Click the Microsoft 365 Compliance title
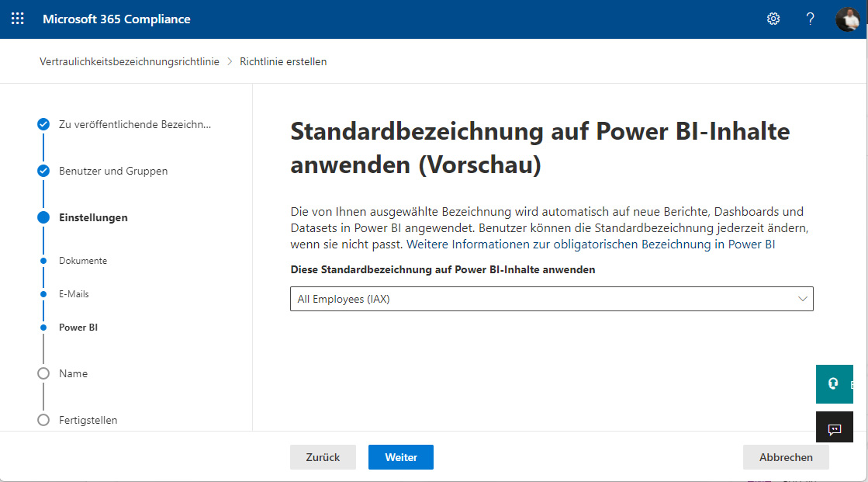This screenshot has width=868, height=482. 116,19
